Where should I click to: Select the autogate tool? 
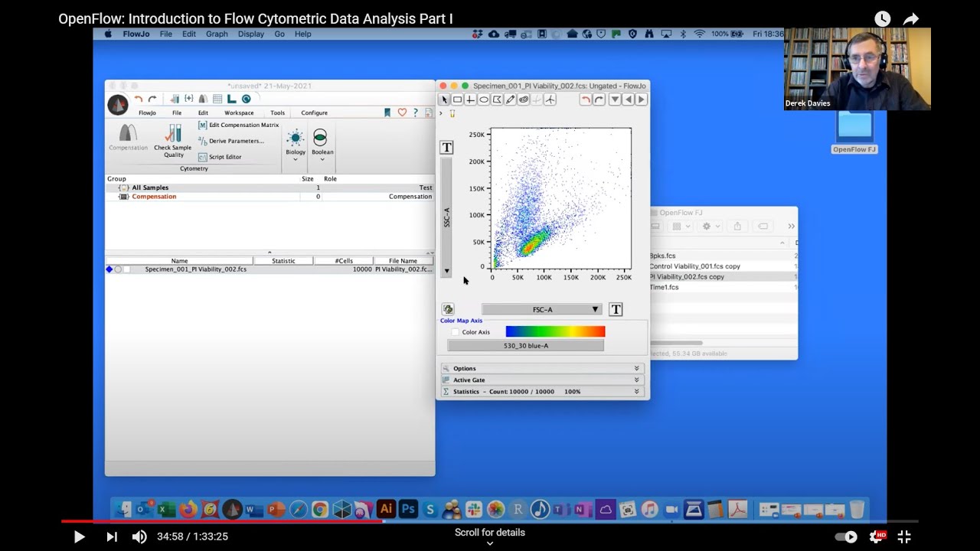[524, 99]
